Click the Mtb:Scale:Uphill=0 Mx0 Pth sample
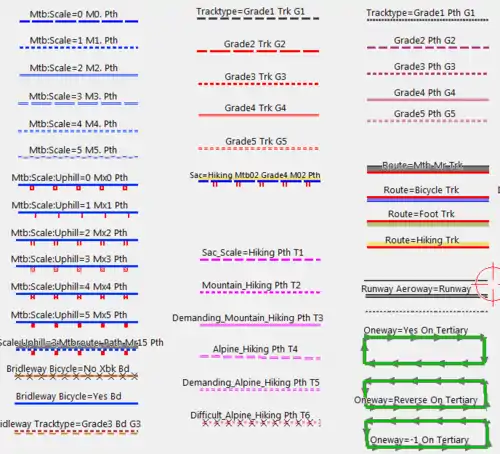 pyautogui.click(x=77, y=186)
